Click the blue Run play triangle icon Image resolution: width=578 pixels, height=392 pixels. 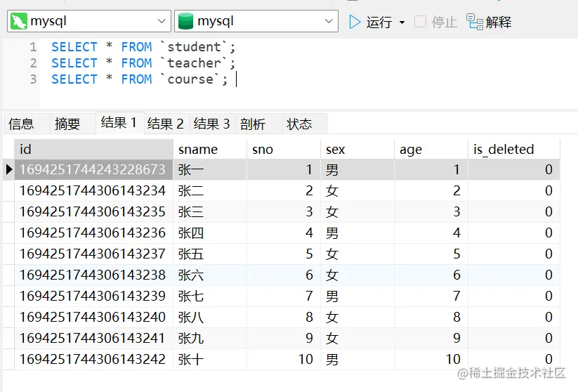[x=355, y=22]
